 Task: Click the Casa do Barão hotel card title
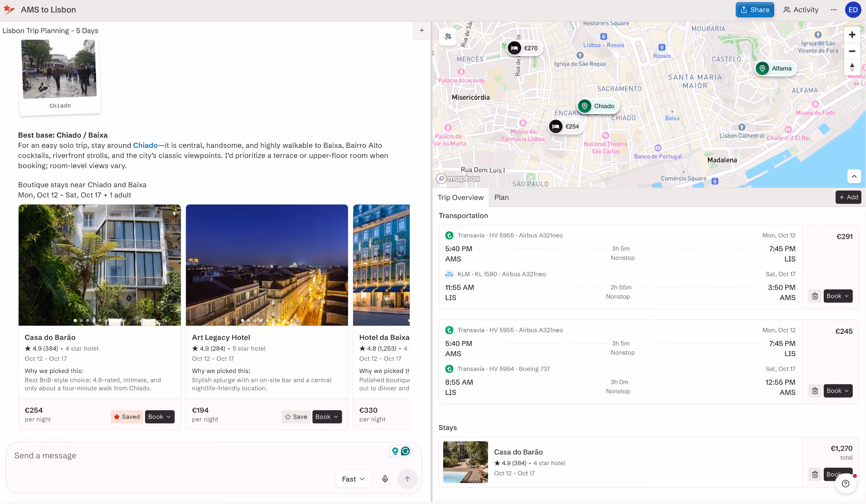[50, 338]
